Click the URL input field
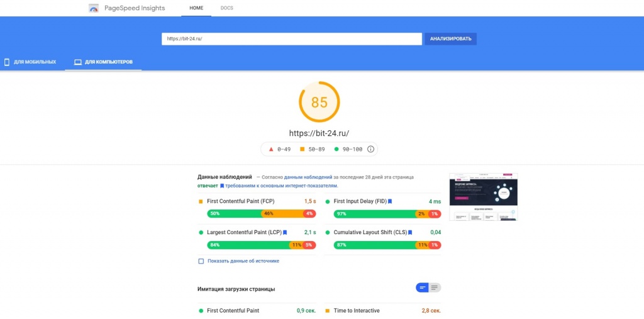Image resolution: width=644 pixels, height=319 pixels. [x=291, y=39]
